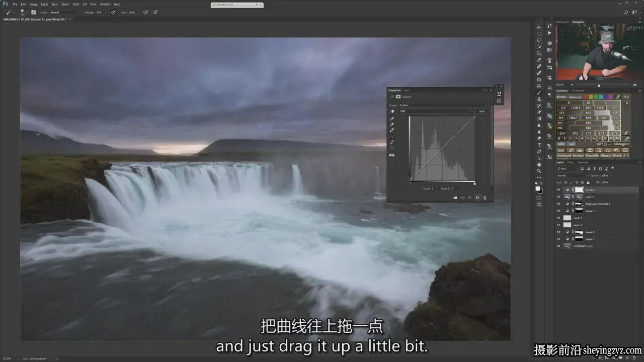
Task: Open the RGB channel dropdown
Action: (x=436, y=111)
